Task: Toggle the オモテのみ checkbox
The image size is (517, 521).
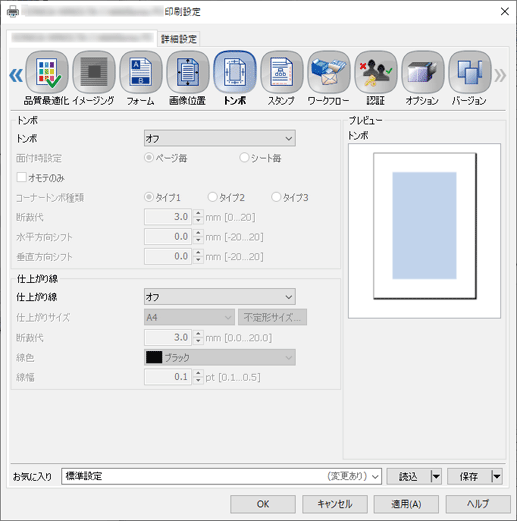Action: (x=21, y=177)
